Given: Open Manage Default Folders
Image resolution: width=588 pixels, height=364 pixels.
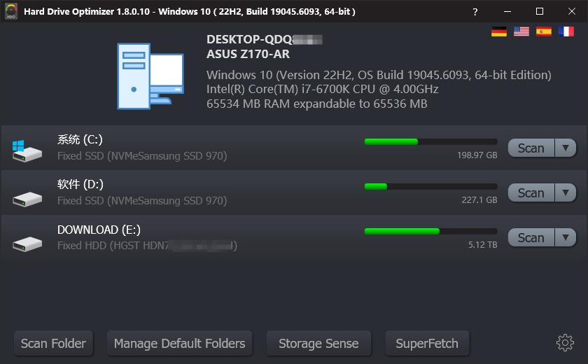Looking at the screenshot, I should [180, 344].
